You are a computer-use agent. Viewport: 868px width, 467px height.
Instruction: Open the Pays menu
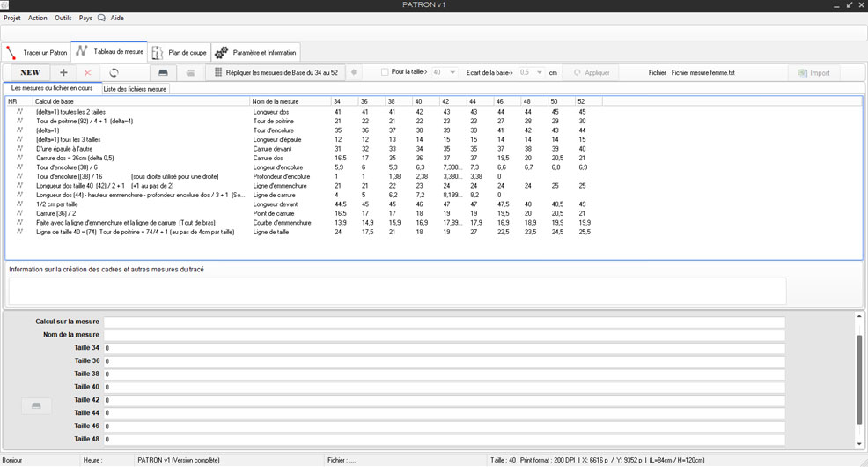(85, 18)
